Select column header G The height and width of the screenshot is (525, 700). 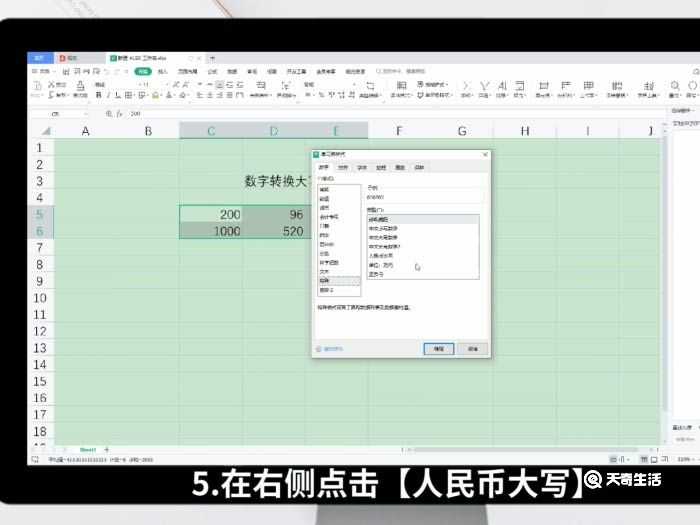point(462,131)
